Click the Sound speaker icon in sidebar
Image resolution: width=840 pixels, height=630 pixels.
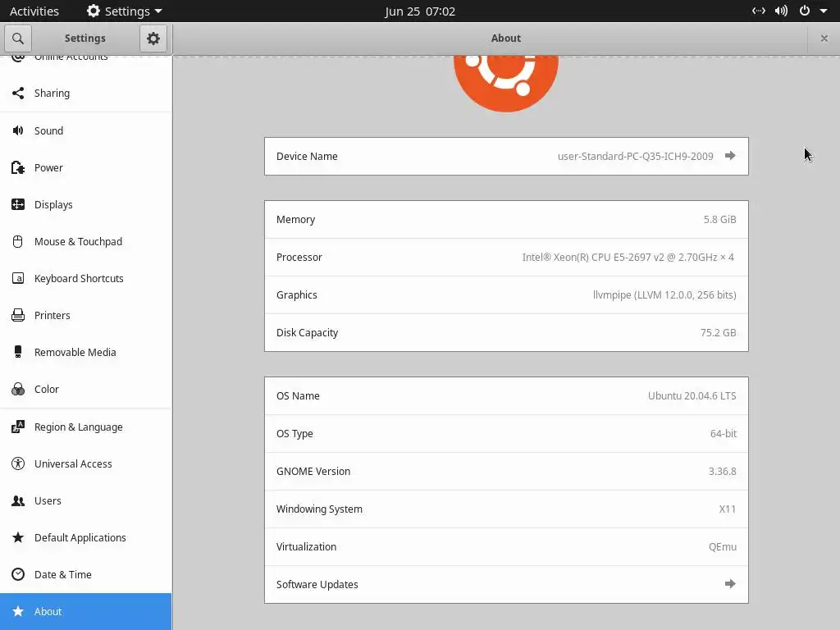point(18,130)
